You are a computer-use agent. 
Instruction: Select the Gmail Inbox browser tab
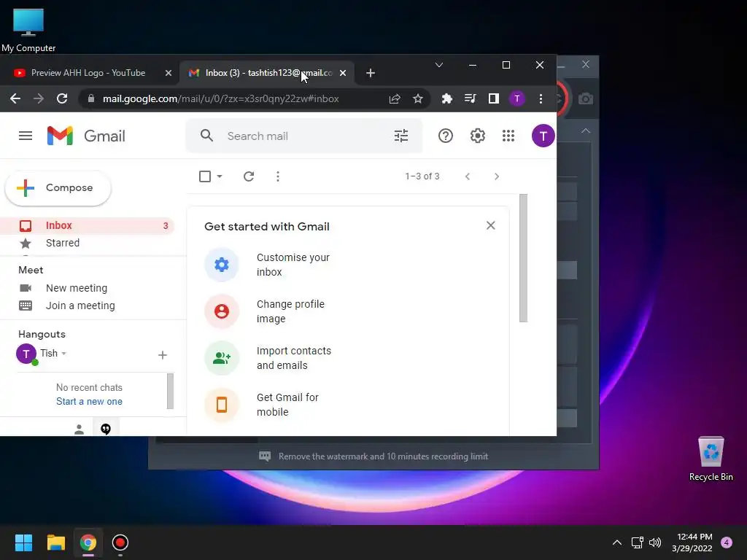pos(268,73)
